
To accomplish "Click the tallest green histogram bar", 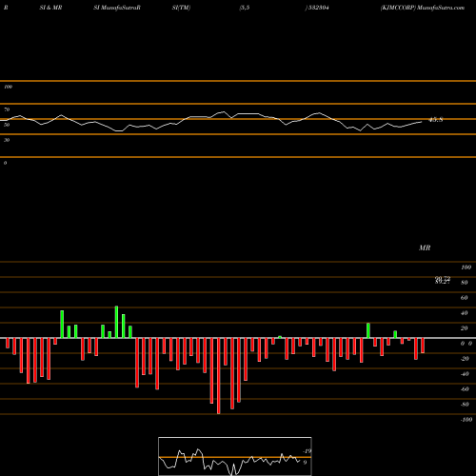I will pyautogui.click(x=116, y=322).
